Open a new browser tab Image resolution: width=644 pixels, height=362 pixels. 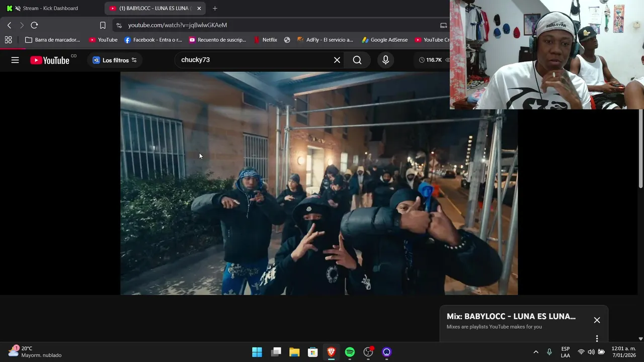(x=215, y=8)
